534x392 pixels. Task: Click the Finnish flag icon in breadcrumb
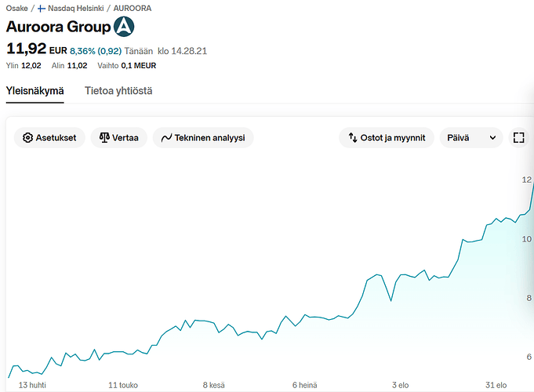tap(42, 9)
